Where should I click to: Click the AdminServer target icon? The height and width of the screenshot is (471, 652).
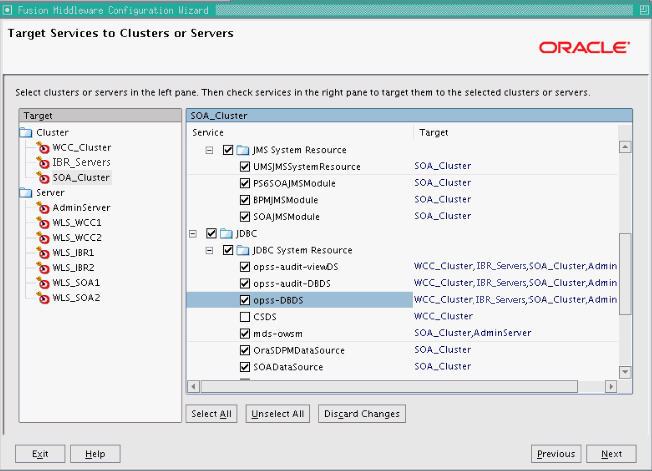click(43, 207)
